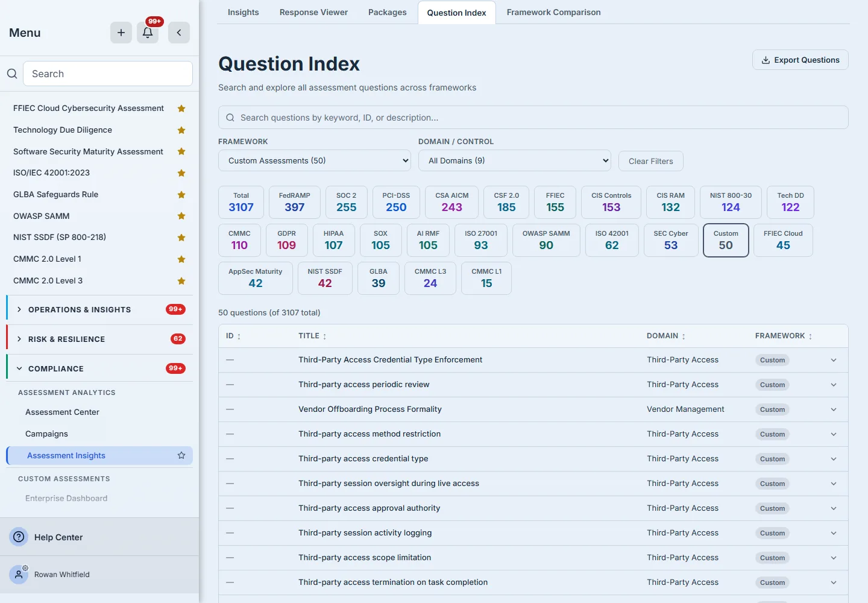
Task: Open the Framework dropdown
Action: tap(315, 160)
